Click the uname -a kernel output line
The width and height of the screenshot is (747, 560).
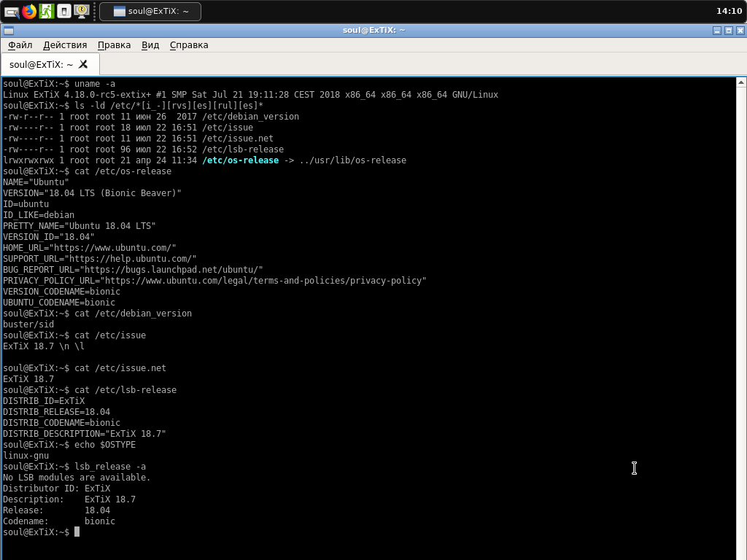click(251, 95)
